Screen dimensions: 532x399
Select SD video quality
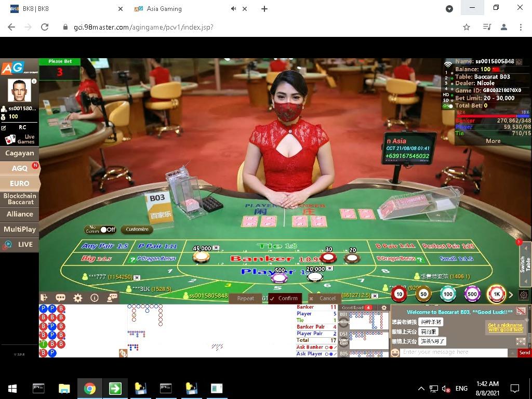click(446, 100)
